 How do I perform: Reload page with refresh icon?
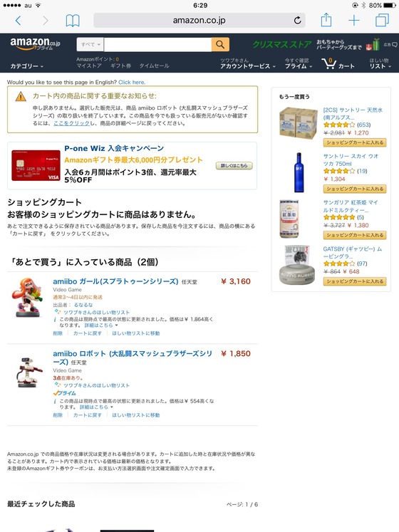[x=297, y=21]
